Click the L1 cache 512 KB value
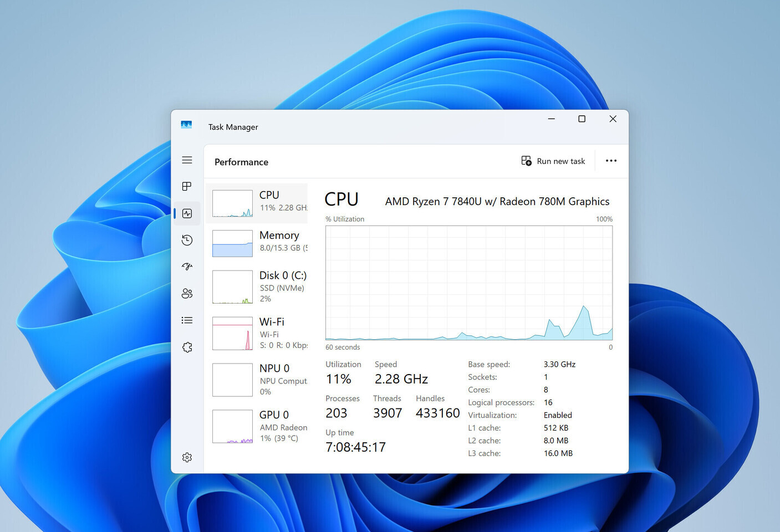Screen dimensions: 780x532 556,428
